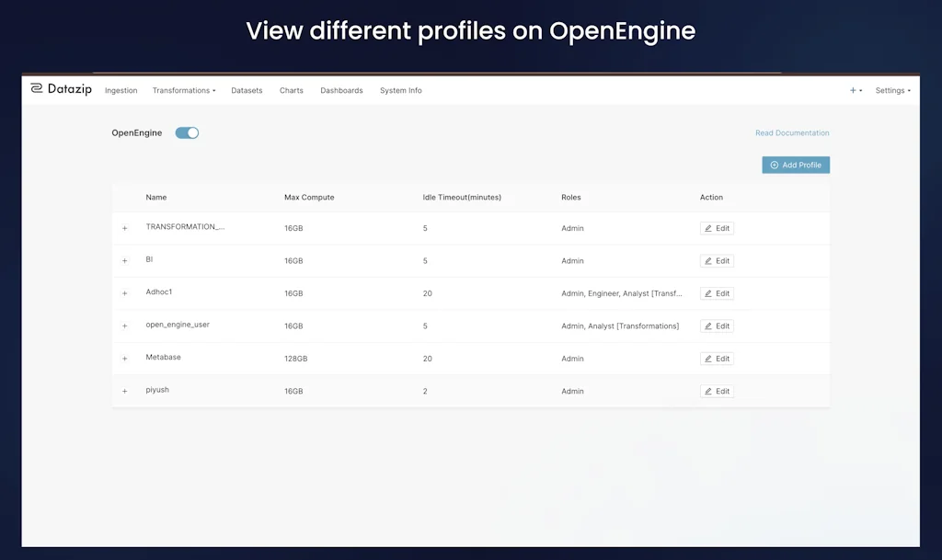Expand the TRANSFORMATION profile row
Image resolution: width=942 pixels, height=560 pixels.
coord(125,227)
